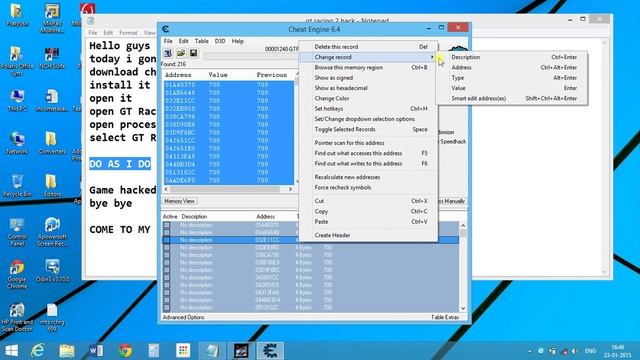This screenshot has height=360, width=640.
Task: Select the MixPad desktop shortcut
Action: click(52, 18)
